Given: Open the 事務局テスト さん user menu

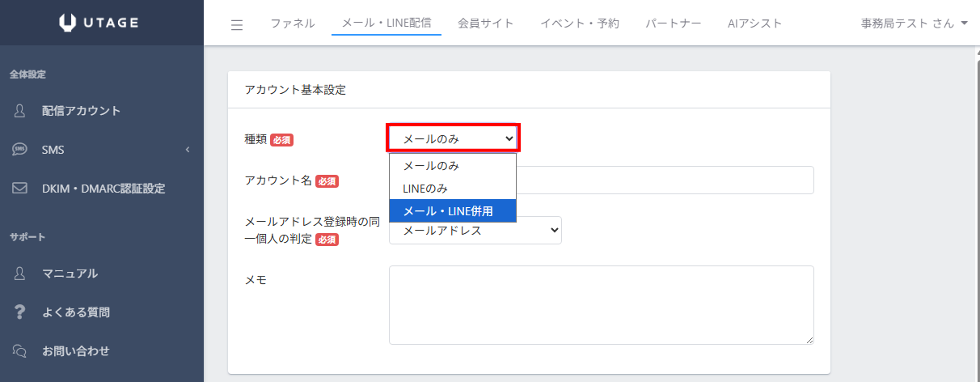Looking at the screenshot, I should [914, 23].
